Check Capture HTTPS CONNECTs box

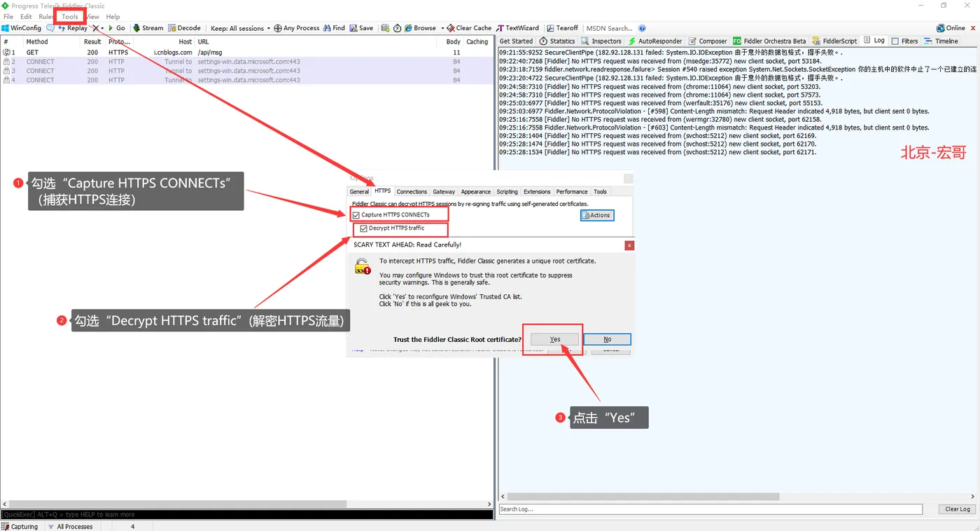[x=356, y=215]
